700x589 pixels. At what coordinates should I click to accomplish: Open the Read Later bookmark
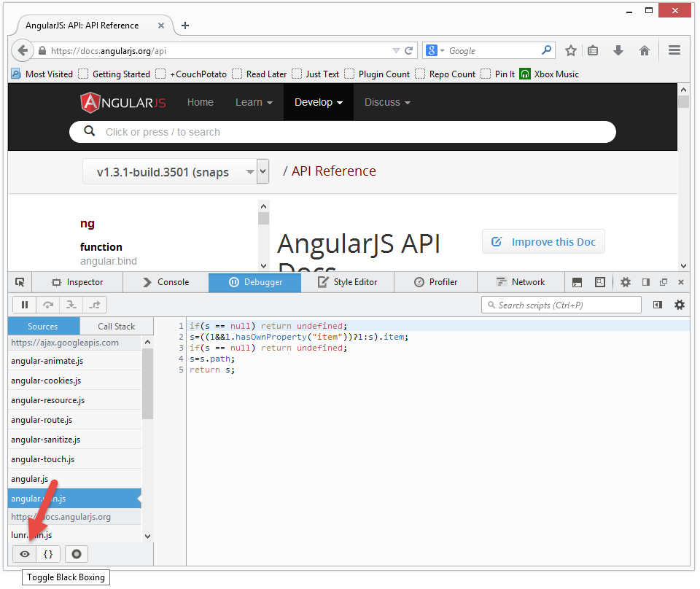[260, 74]
